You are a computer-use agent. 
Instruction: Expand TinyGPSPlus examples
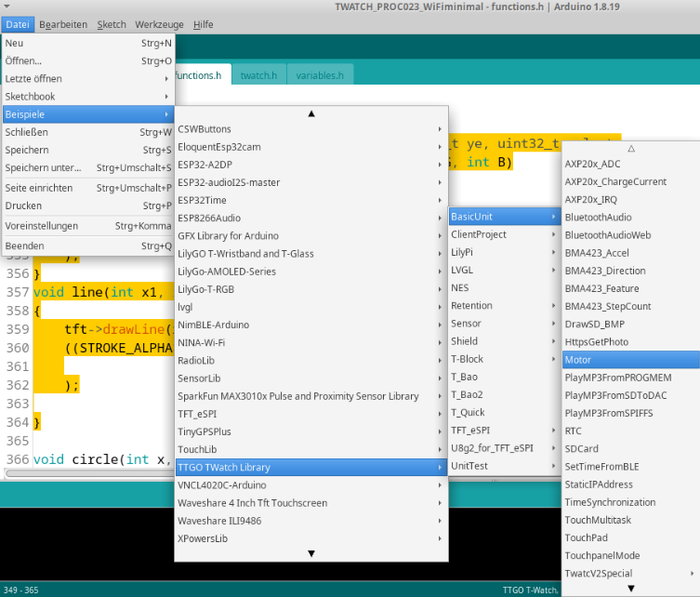(x=311, y=431)
